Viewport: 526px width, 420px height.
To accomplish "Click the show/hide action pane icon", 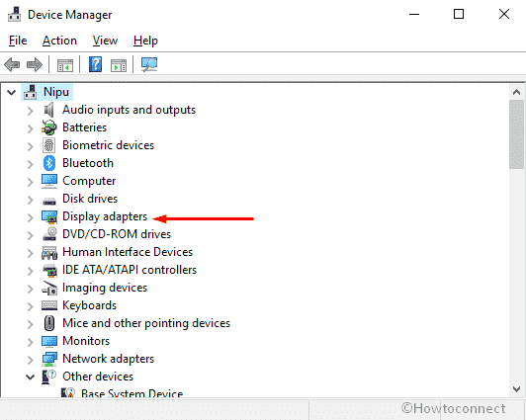I will (119, 65).
